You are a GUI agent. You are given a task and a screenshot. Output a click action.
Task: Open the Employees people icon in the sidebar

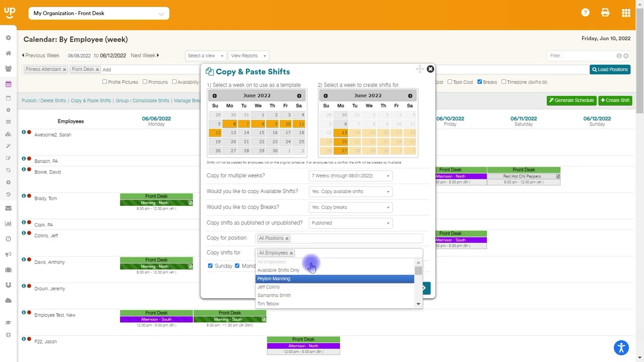[x=8, y=69]
